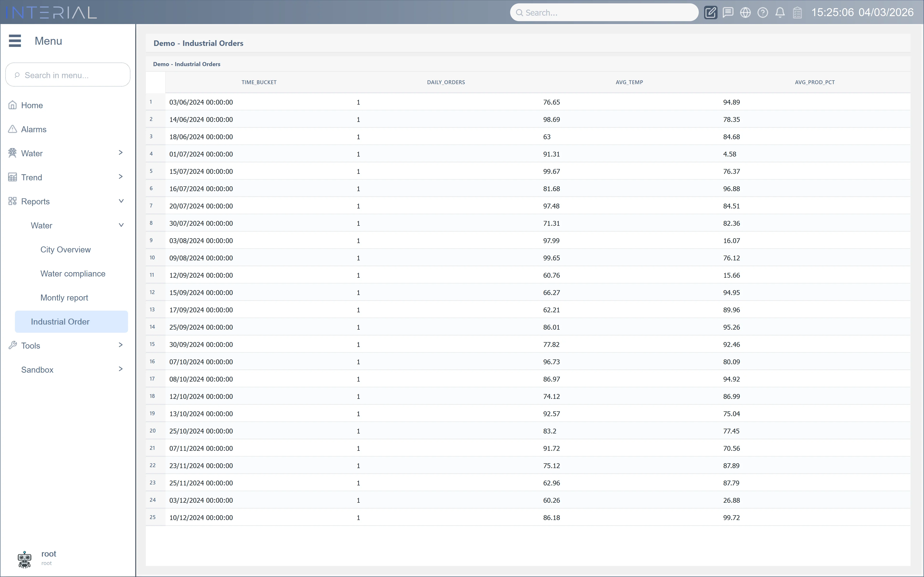
Task: Open the City Overview report
Action: (65, 249)
